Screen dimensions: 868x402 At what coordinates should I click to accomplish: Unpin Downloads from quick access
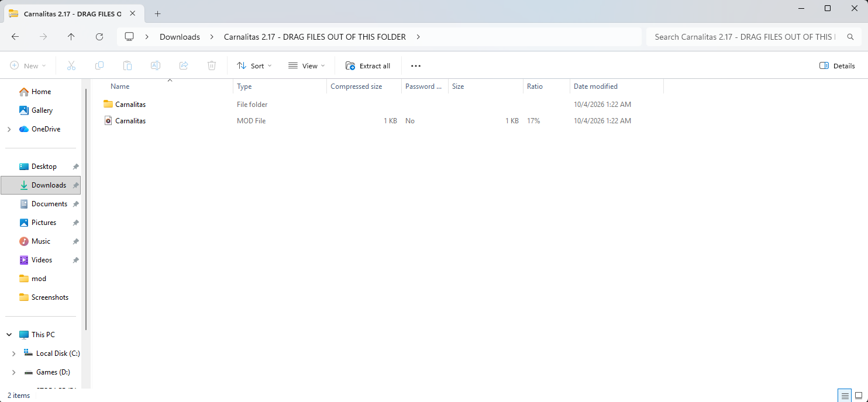point(75,185)
